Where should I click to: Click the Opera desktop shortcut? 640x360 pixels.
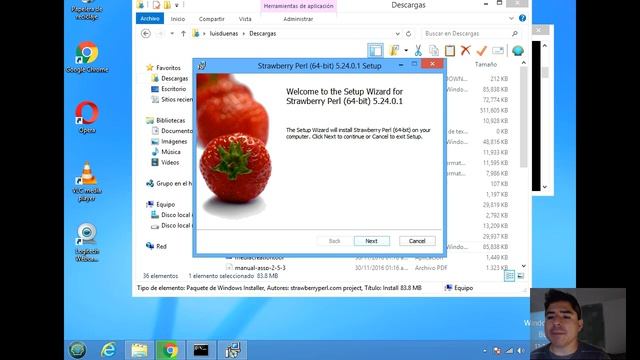[87, 118]
